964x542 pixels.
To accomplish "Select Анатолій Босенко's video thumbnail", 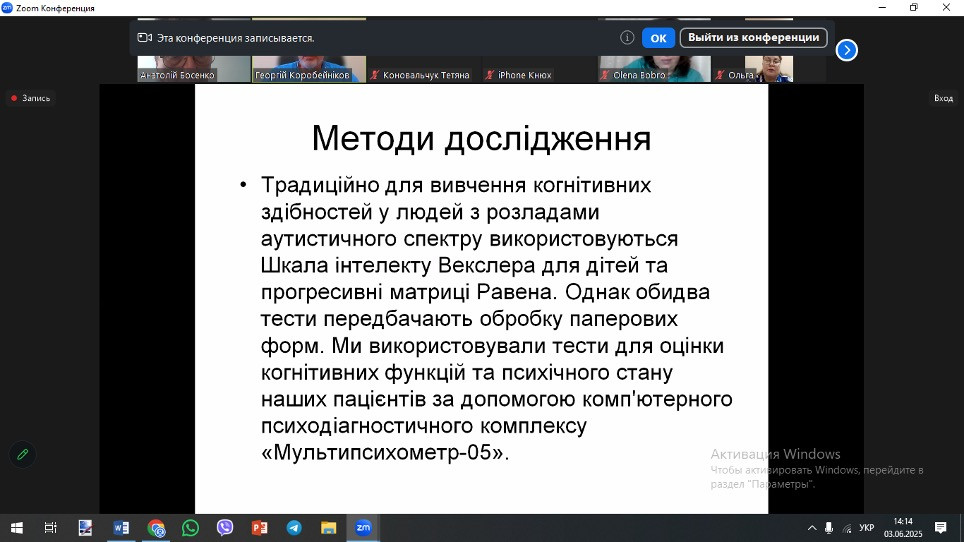I will pos(194,69).
